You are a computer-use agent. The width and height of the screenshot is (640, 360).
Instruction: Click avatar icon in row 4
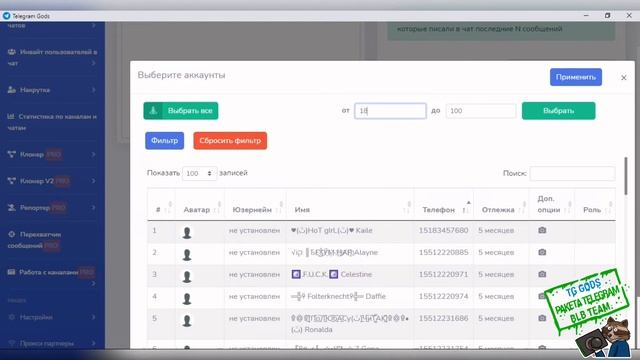click(x=187, y=299)
